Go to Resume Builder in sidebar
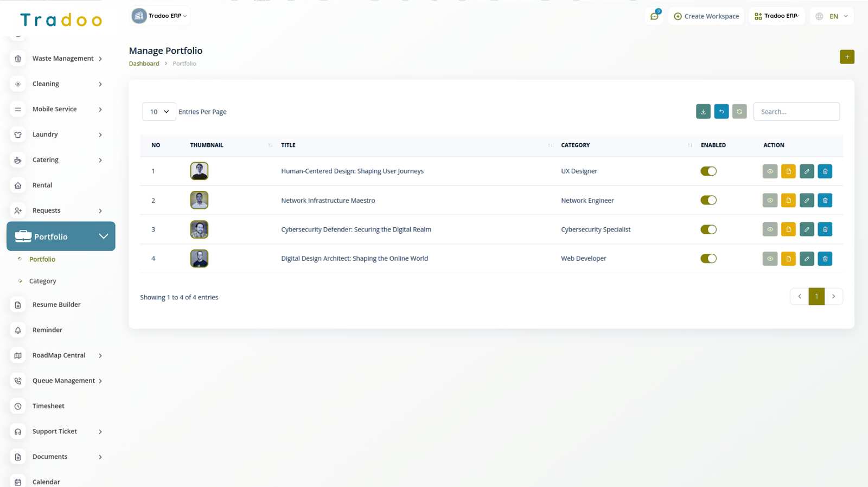This screenshot has height=487, width=868. point(56,305)
